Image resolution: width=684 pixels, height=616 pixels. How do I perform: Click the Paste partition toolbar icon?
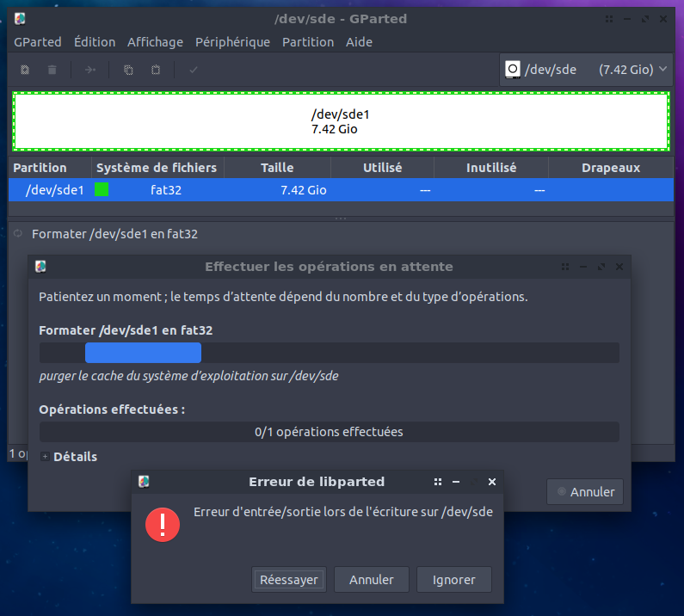[x=156, y=70]
